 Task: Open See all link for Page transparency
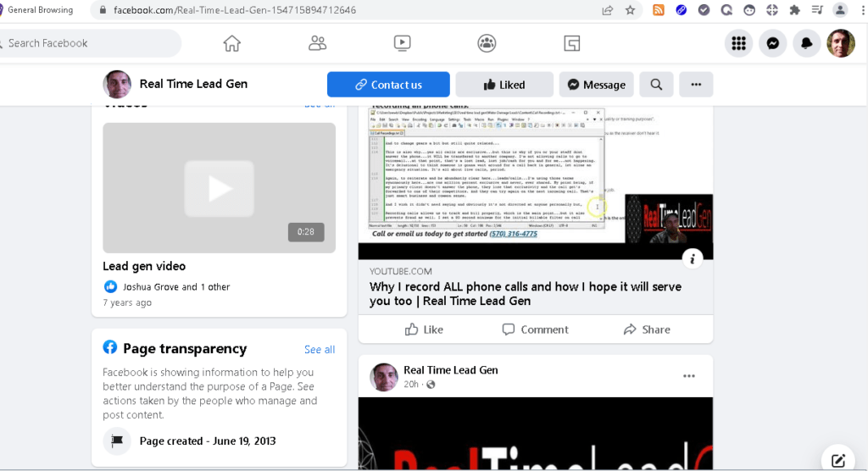[x=320, y=349]
